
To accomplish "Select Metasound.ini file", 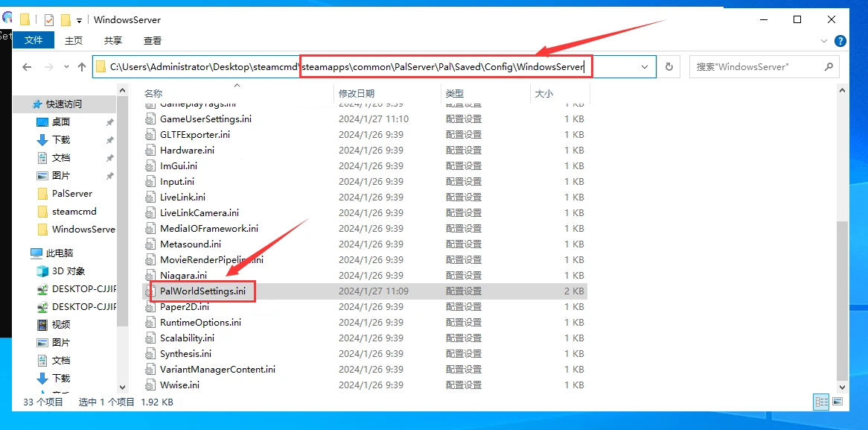I will (x=191, y=244).
